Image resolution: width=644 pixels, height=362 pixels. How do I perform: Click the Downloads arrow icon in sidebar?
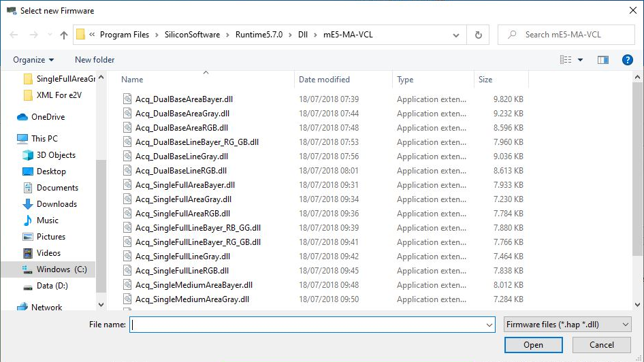[28, 204]
